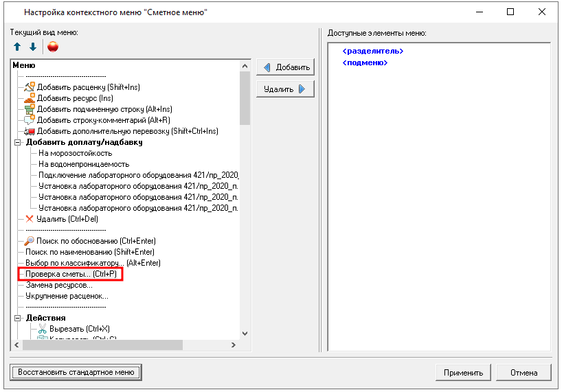Click the Добавить строку-комментарий icon
This screenshot has height=392, width=564.
point(30,120)
